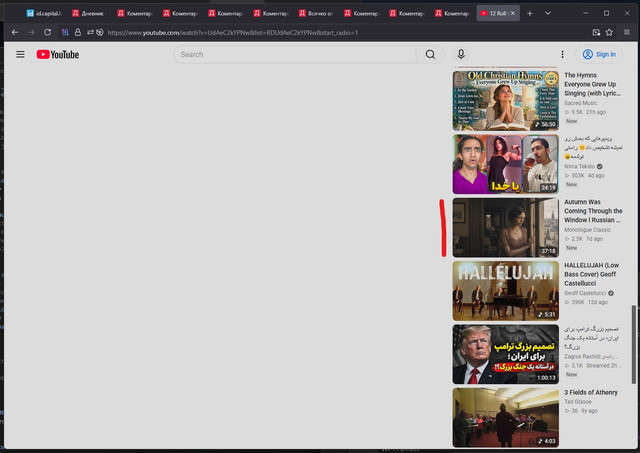Click the page vertical scrollbar thumb

633,345
